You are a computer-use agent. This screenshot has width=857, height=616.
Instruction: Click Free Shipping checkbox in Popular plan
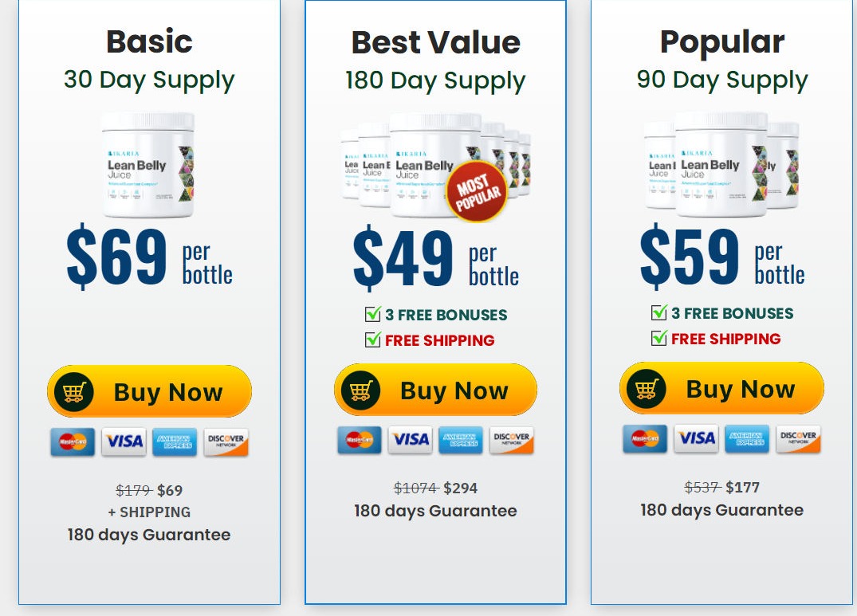point(658,338)
